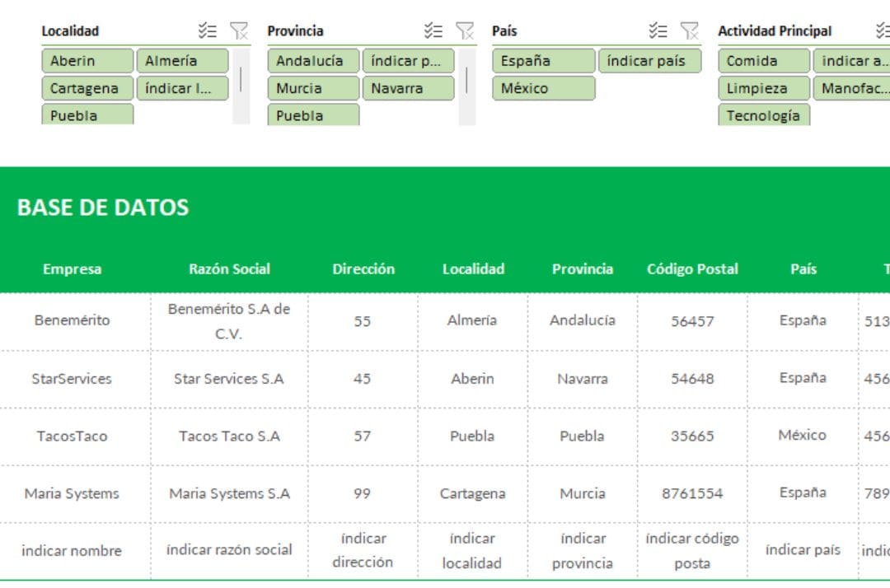Select the País table column header
Screen dimensions: 890x588
pyautogui.click(x=803, y=268)
